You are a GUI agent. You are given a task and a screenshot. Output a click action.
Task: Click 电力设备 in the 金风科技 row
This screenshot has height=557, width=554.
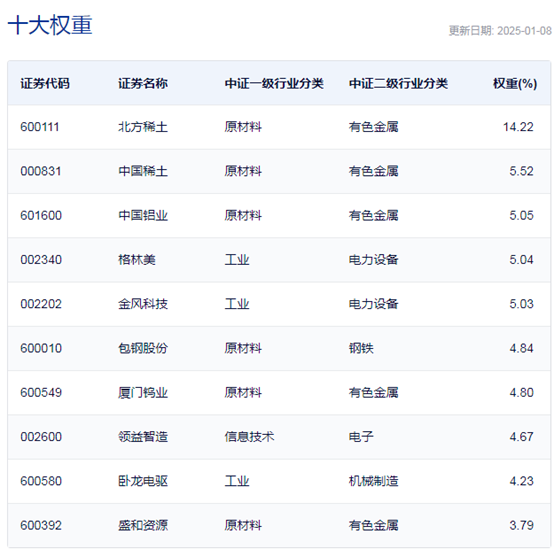(x=373, y=304)
